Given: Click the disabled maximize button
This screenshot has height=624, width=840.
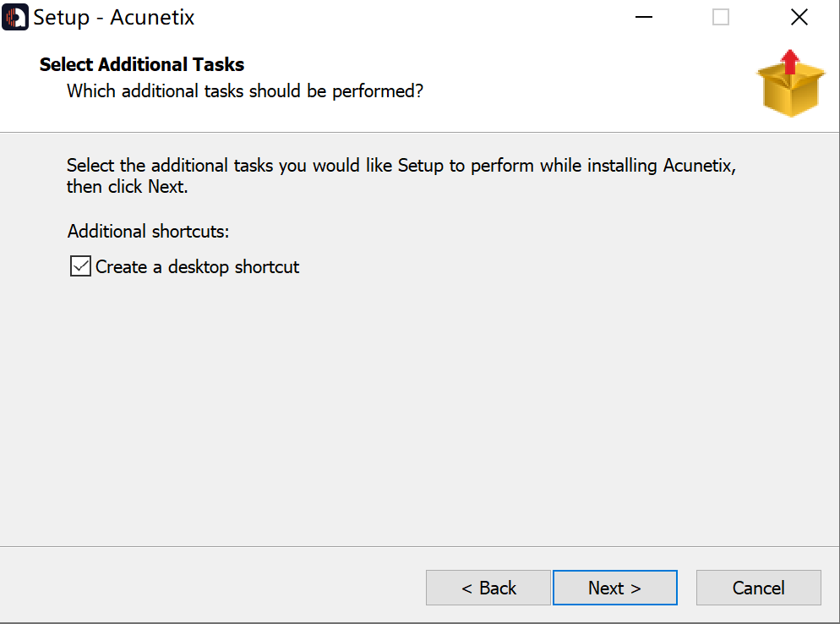Looking at the screenshot, I should [x=721, y=17].
